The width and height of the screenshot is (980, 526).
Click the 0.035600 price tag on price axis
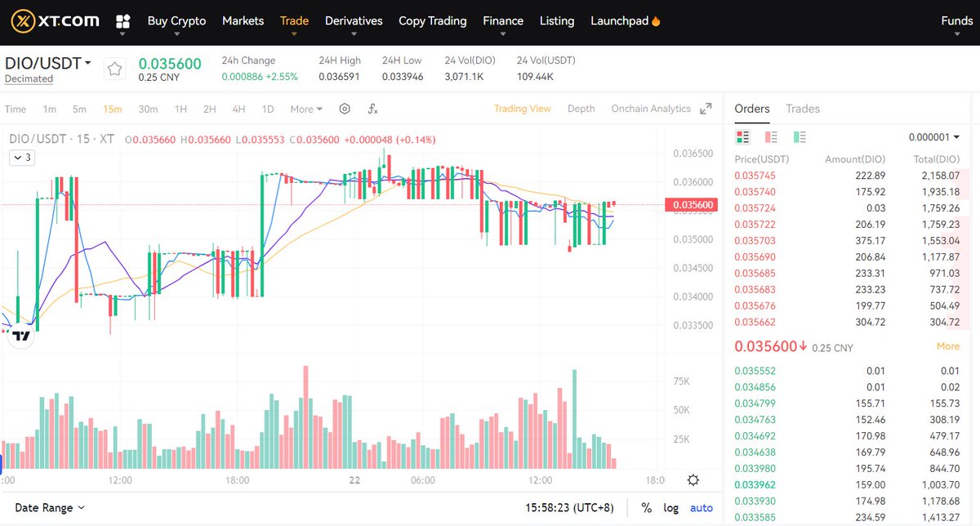[x=692, y=206]
